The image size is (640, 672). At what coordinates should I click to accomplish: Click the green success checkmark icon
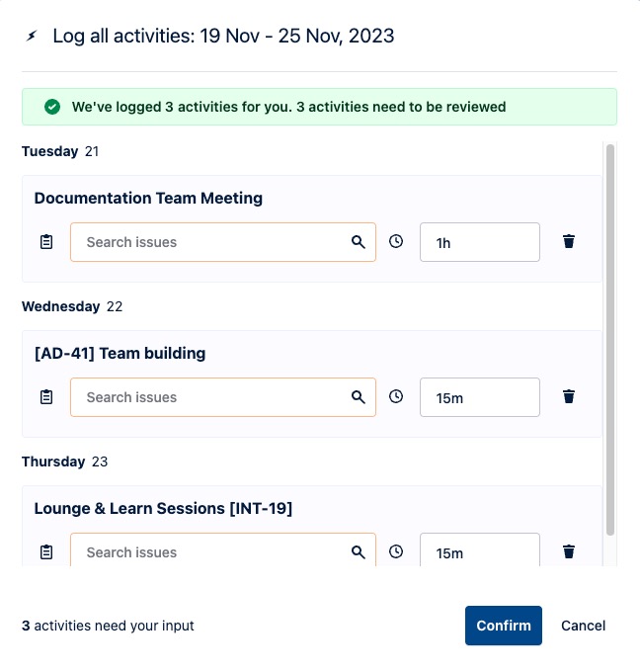52,107
